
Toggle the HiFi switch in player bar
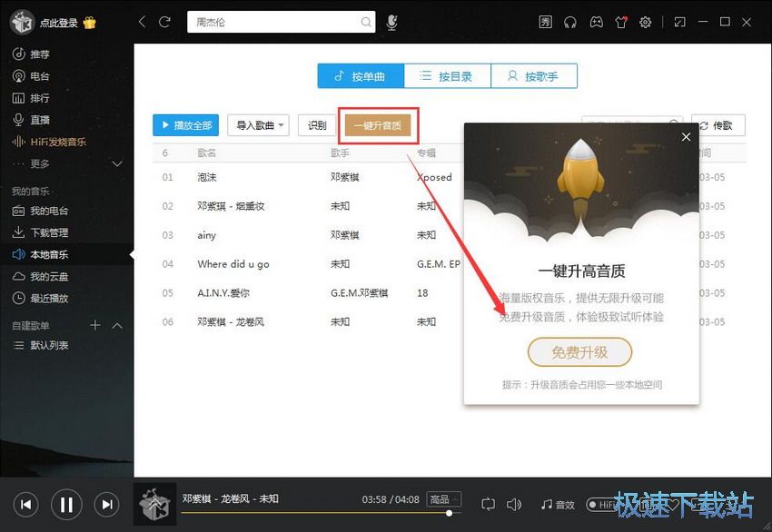coord(600,505)
